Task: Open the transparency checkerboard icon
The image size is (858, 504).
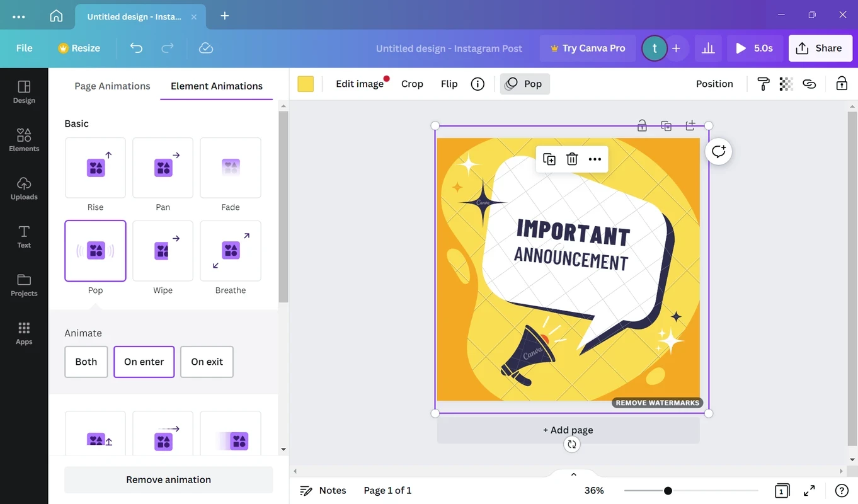Action: click(x=786, y=84)
